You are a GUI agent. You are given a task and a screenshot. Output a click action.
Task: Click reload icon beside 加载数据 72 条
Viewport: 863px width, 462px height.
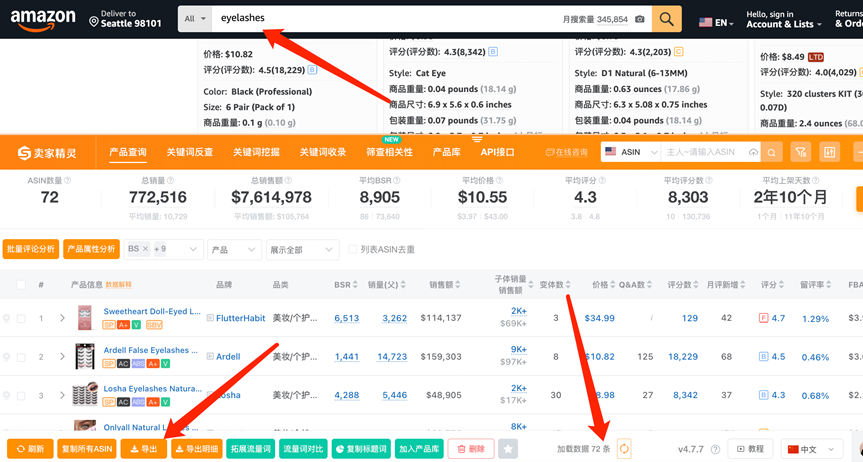624,449
